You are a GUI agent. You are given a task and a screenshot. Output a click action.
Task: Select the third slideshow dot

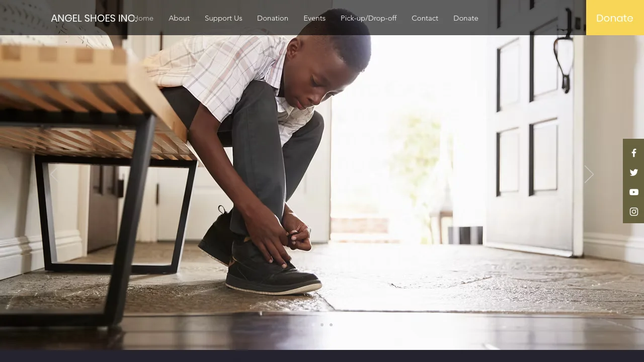click(x=331, y=325)
